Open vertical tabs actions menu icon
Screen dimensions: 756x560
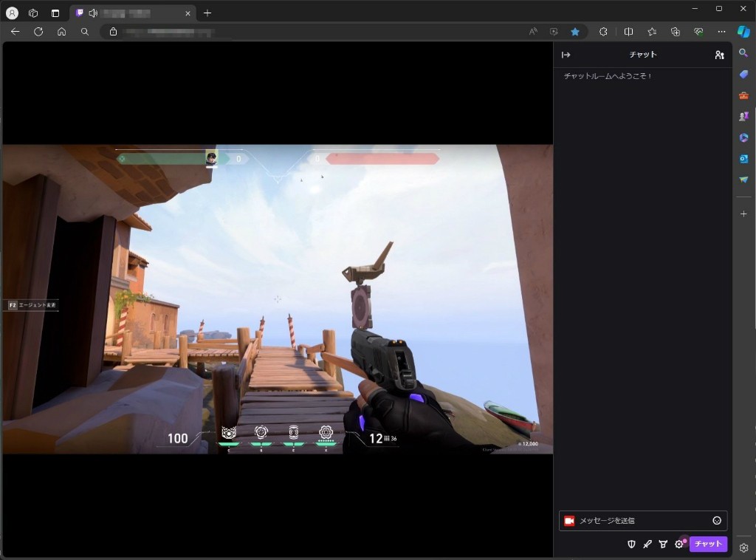[x=55, y=13]
